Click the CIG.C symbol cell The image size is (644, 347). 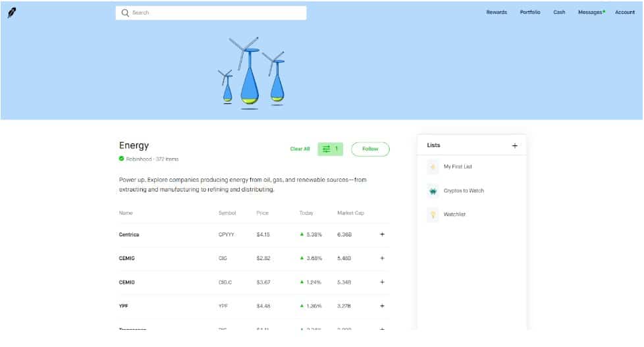[225, 282]
